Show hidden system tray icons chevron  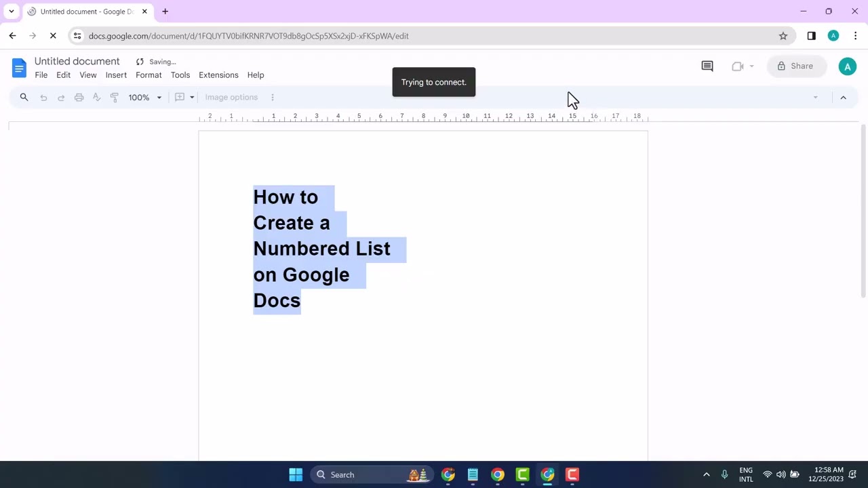[706, 474]
